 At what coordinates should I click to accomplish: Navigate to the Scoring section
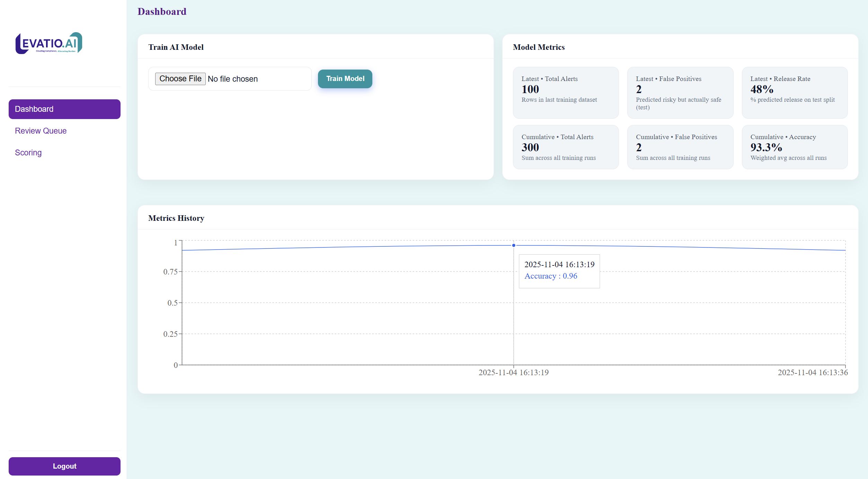pyautogui.click(x=28, y=152)
